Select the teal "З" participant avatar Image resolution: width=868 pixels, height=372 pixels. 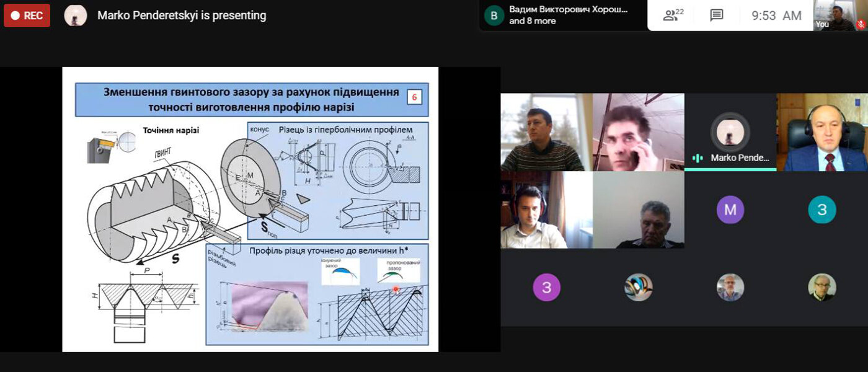(x=821, y=210)
